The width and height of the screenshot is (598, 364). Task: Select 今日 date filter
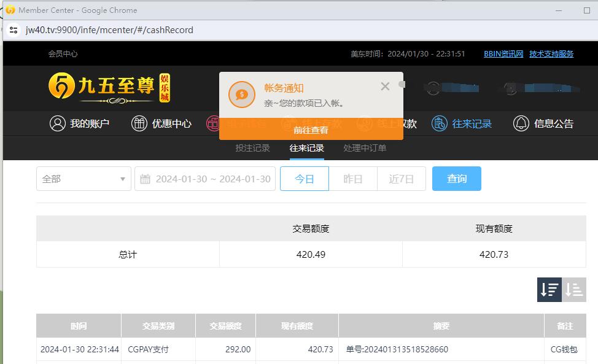(305, 179)
